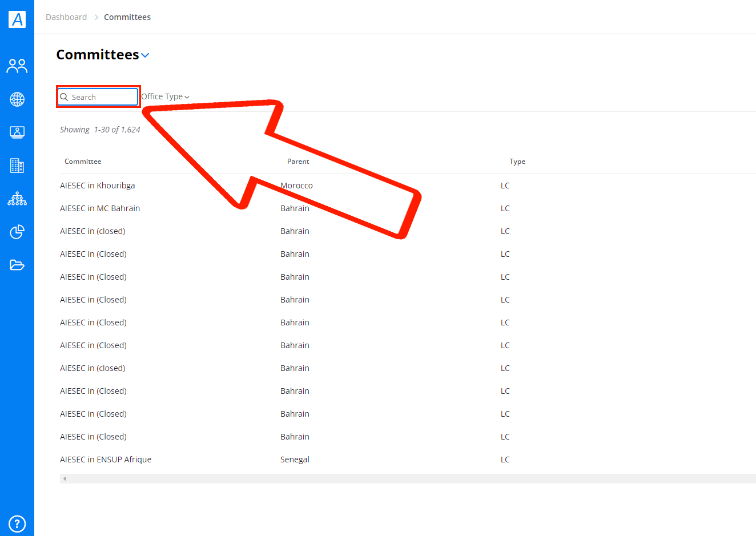Open the hierarchy tree sidebar icon
The image size is (756, 536).
[x=17, y=199]
